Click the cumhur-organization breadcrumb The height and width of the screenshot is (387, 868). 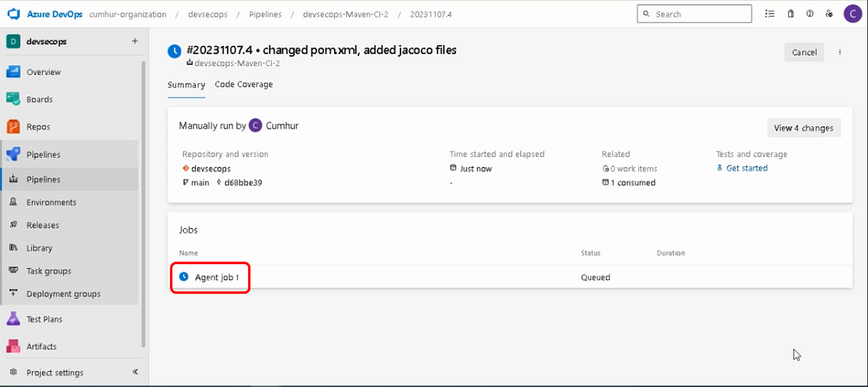click(128, 14)
